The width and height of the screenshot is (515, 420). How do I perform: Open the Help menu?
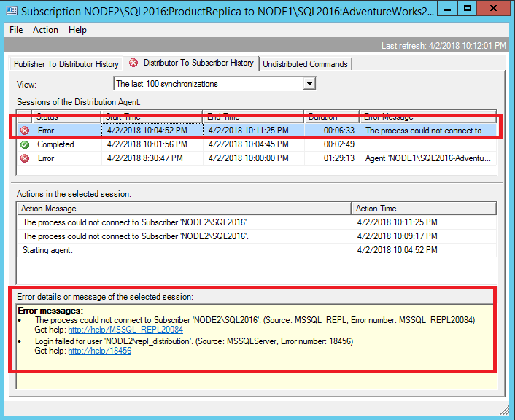[x=77, y=30]
